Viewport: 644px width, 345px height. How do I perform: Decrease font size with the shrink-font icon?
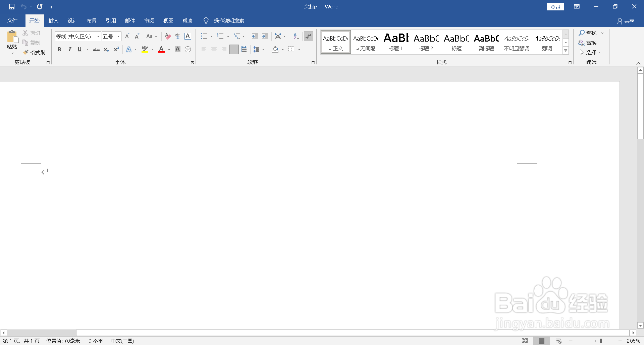137,36
